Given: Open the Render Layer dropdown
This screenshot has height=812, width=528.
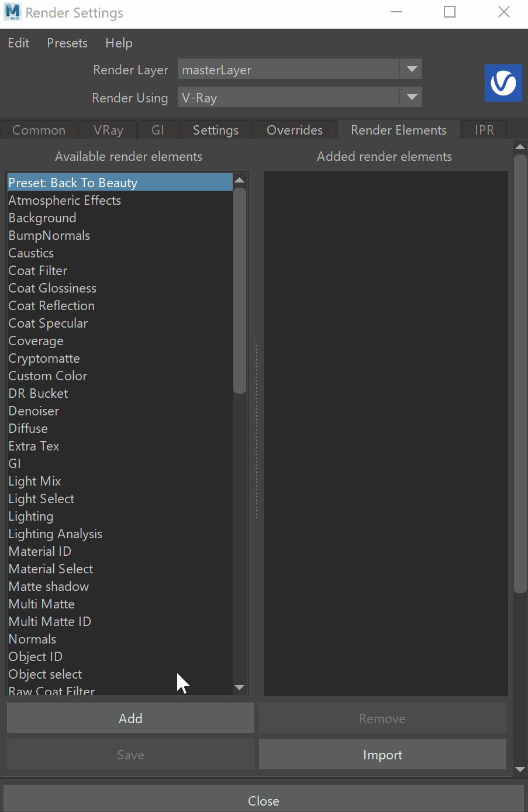Looking at the screenshot, I should point(299,70).
